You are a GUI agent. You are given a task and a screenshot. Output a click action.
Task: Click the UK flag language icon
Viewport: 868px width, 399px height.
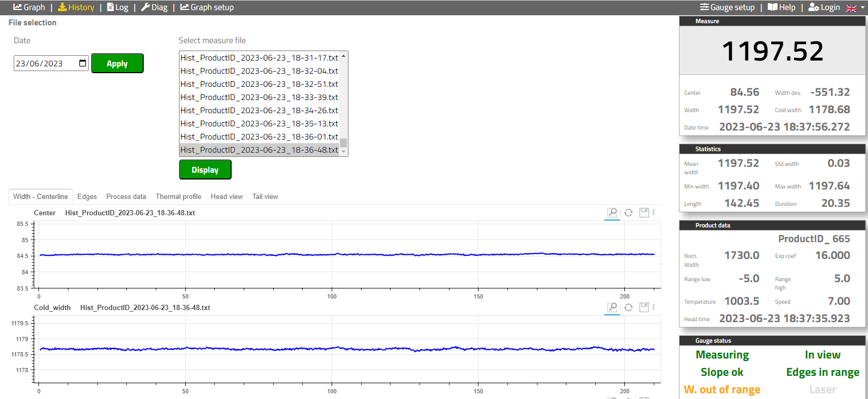tap(851, 8)
